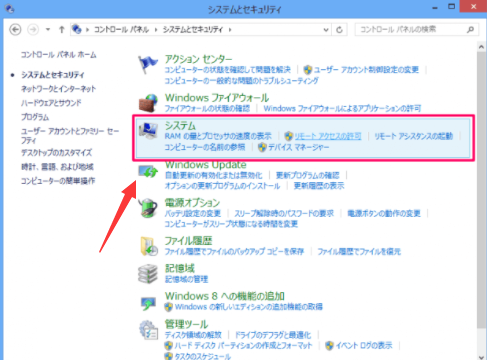The height and width of the screenshot is (360, 487).
Task: Click 記憶域の管理 link
Action: (186, 279)
